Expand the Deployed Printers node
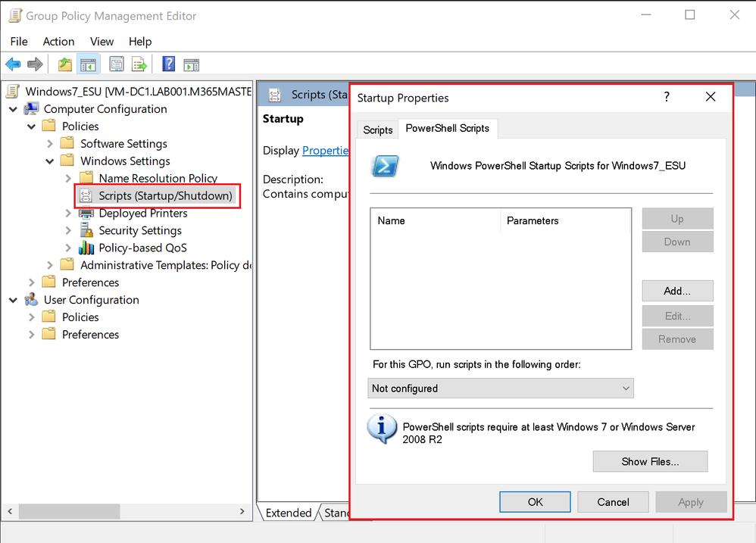Viewport: 756px width, 543px height. tap(68, 213)
